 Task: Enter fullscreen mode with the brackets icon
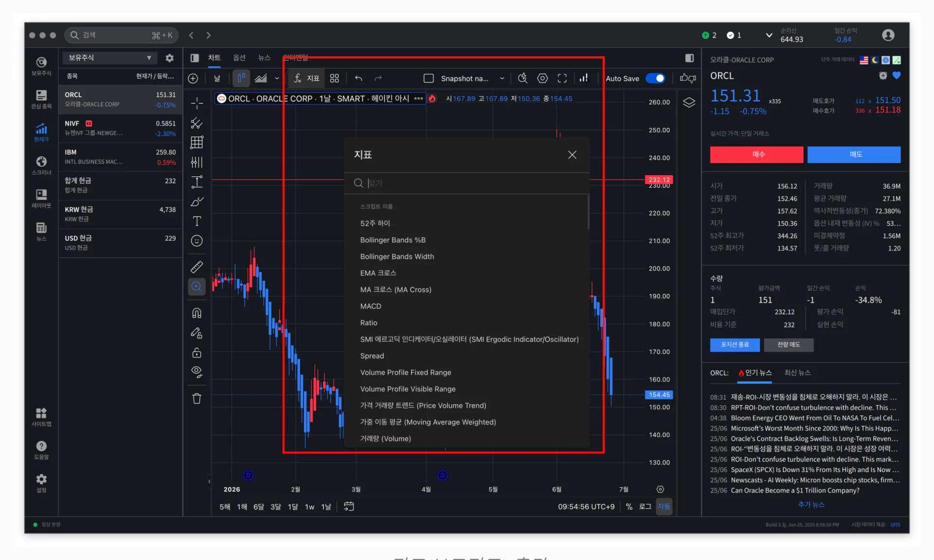[x=562, y=78]
